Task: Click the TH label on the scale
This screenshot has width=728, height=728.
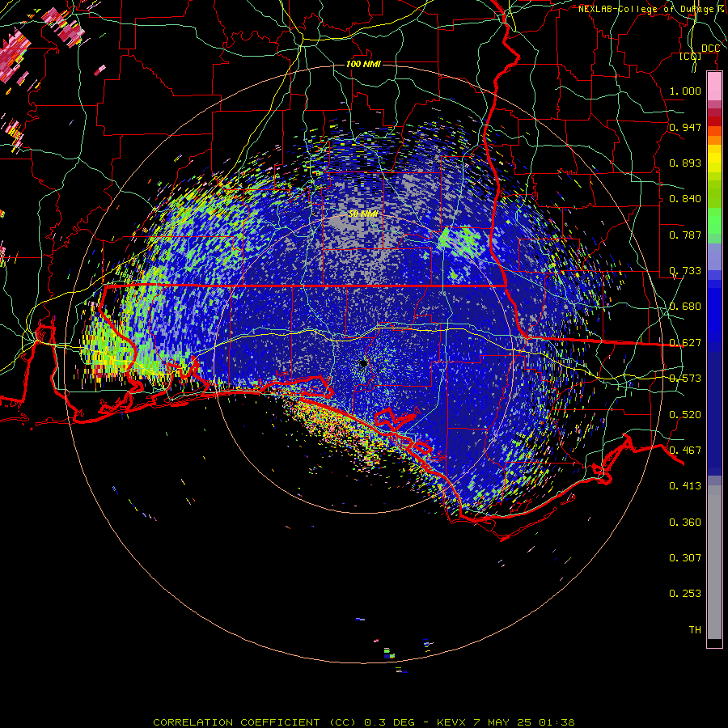Action: tap(695, 630)
